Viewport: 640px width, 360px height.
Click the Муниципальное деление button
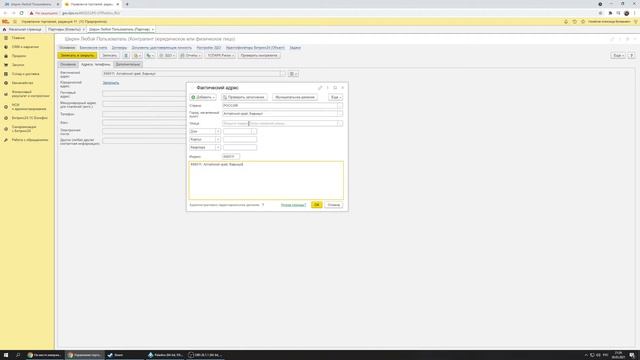(x=295, y=97)
